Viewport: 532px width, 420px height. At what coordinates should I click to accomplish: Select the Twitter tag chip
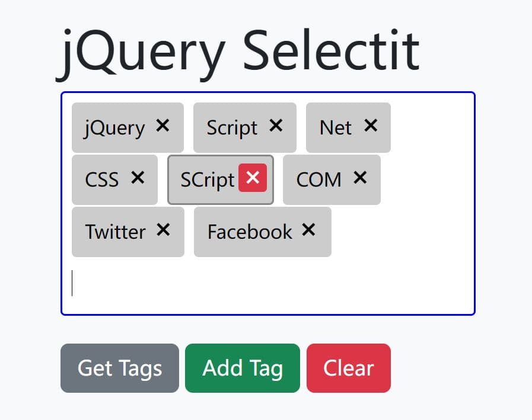click(x=116, y=231)
